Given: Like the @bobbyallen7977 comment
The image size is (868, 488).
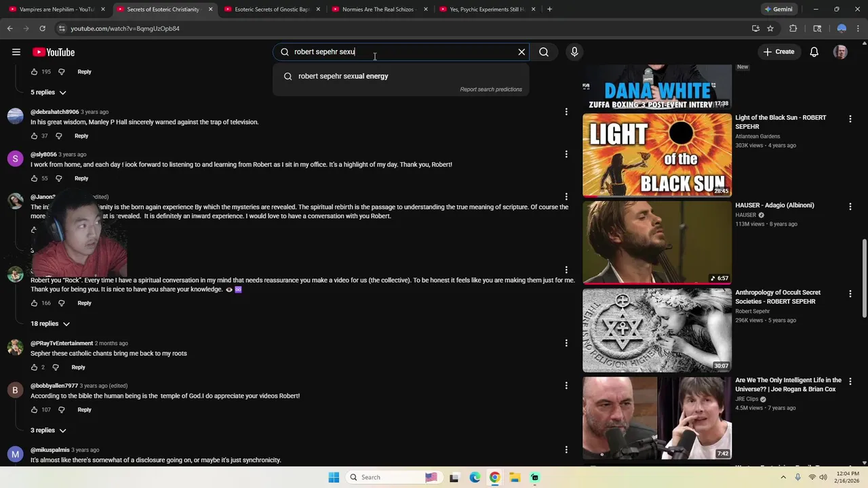Looking at the screenshot, I should 35,410.
